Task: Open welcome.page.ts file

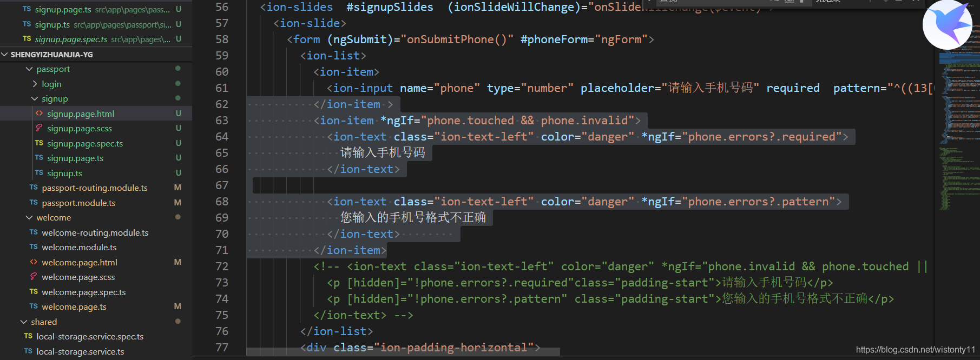Action: [x=96, y=307]
